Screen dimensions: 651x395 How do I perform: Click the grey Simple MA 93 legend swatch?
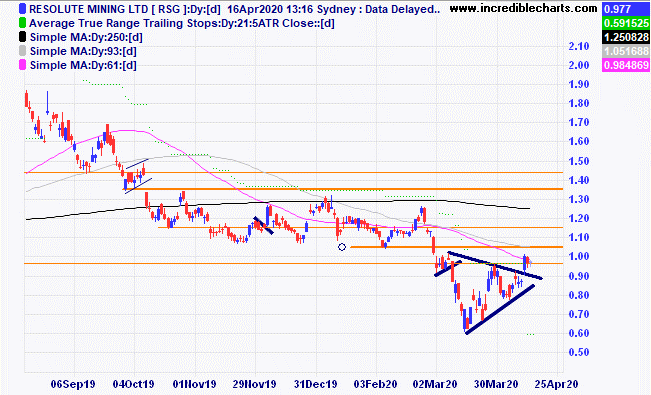point(22,51)
